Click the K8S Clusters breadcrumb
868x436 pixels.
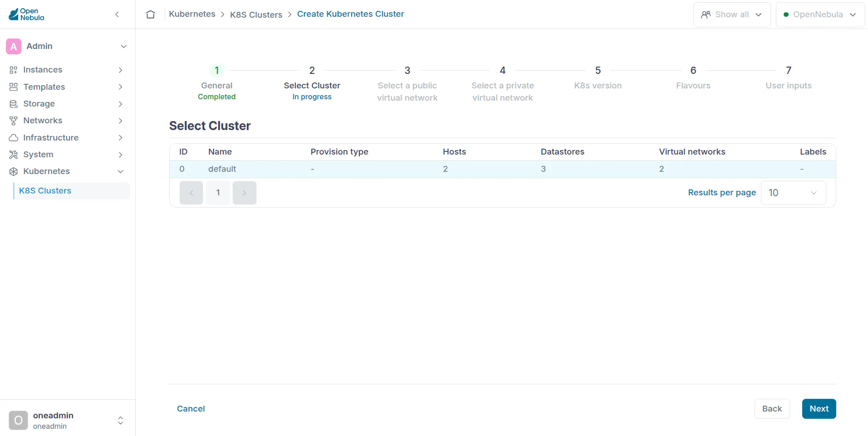[x=256, y=15]
